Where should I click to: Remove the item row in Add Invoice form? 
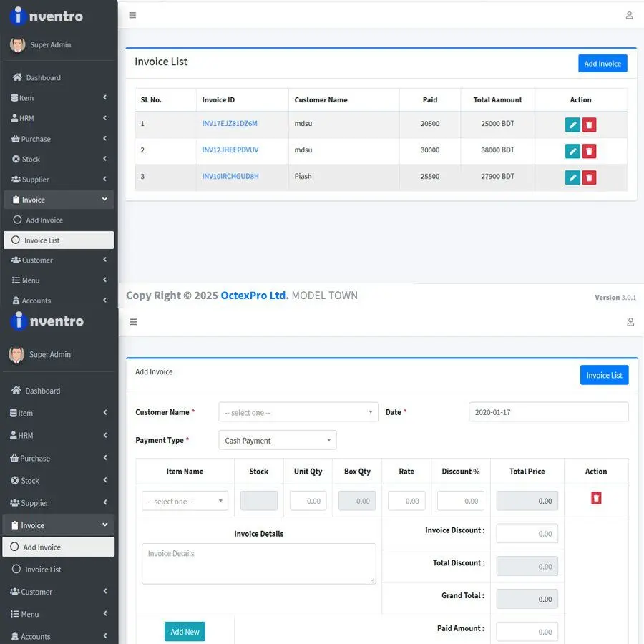[x=596, y=498]
